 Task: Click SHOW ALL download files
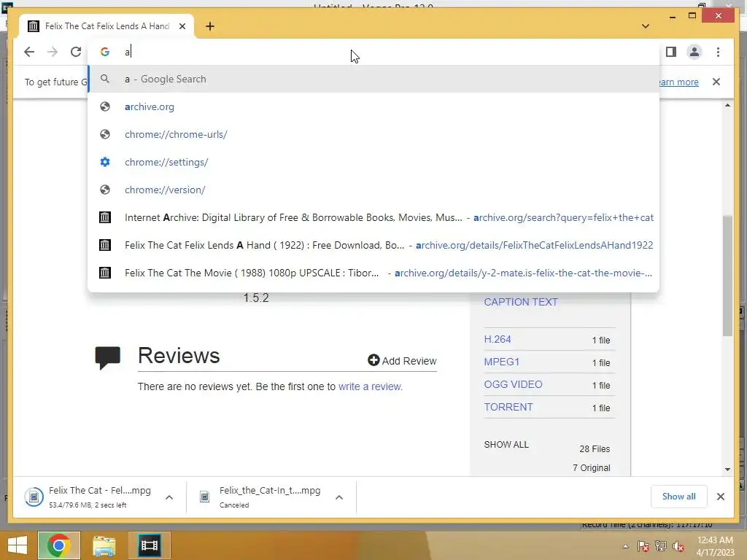[506, 445]
